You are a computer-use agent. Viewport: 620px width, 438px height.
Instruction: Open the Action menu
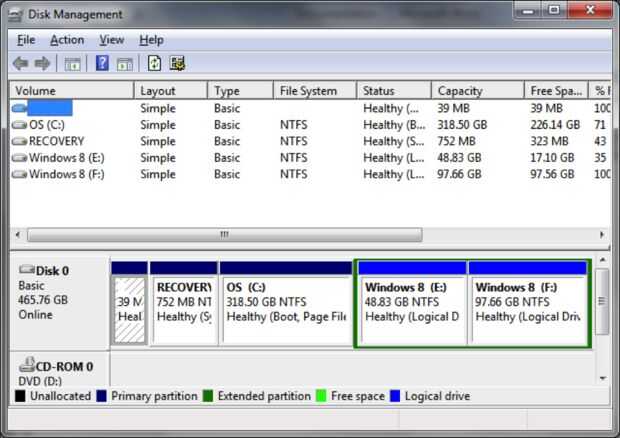point(67,40)
